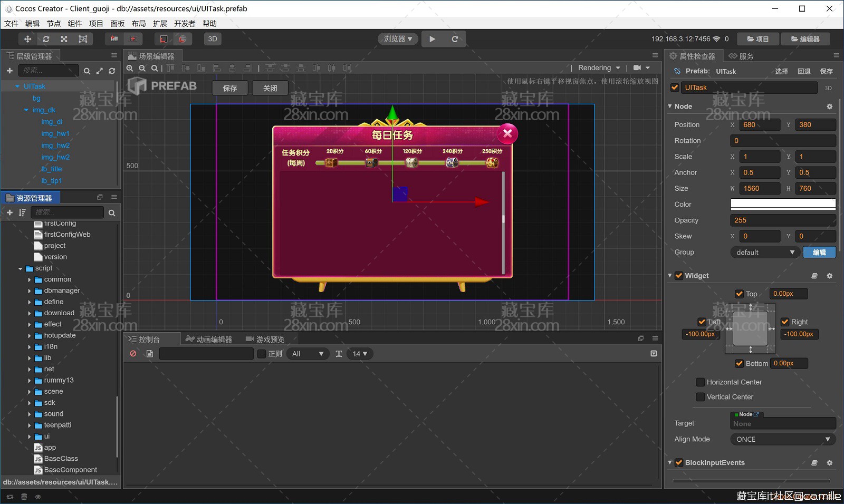The height and width of the screenshot is (504, 844).
Task: Enable Horizontal Center alignment
Action: (701, 382)
